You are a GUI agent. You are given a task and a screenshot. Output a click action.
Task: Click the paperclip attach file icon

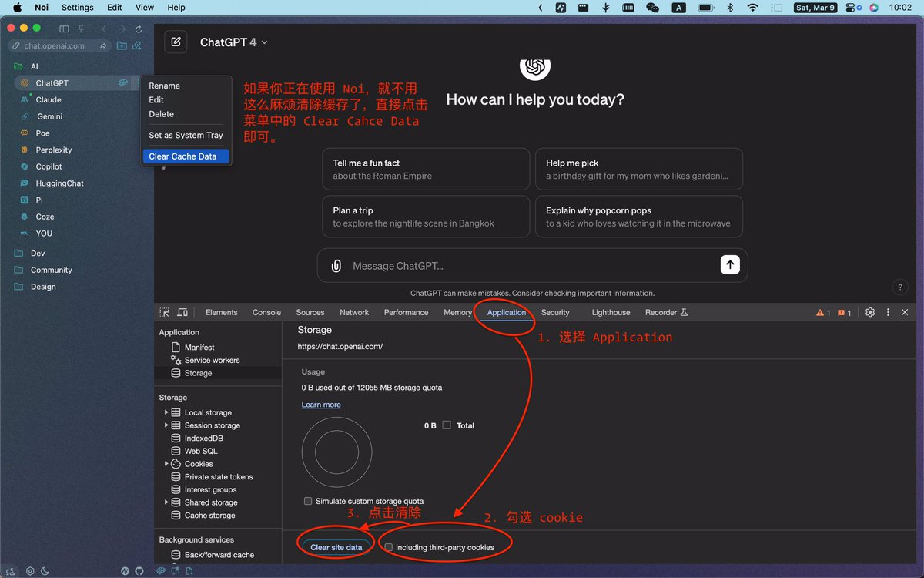point(336,266)
